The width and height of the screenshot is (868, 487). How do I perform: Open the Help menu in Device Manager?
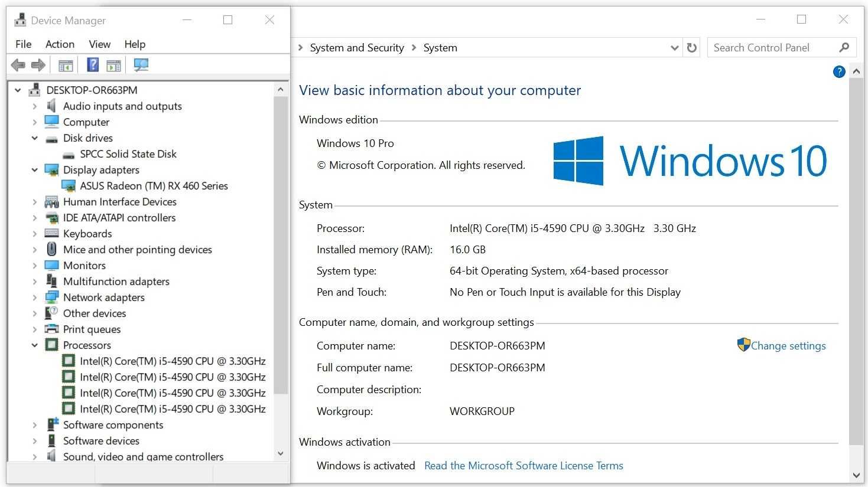coord(135,44)
